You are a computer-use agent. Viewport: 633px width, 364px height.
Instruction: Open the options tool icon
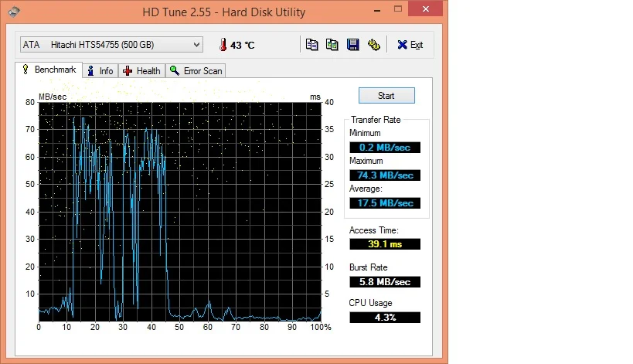tap(374, 44)
